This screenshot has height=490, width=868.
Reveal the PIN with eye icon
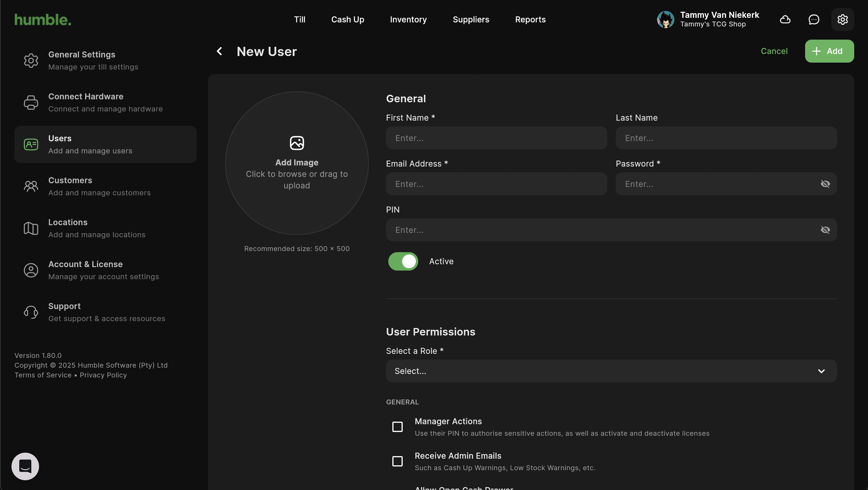(x=825, y=230)
